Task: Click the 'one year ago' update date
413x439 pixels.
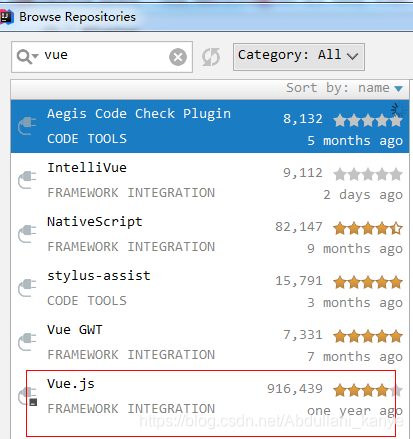Action: (355, 411)
